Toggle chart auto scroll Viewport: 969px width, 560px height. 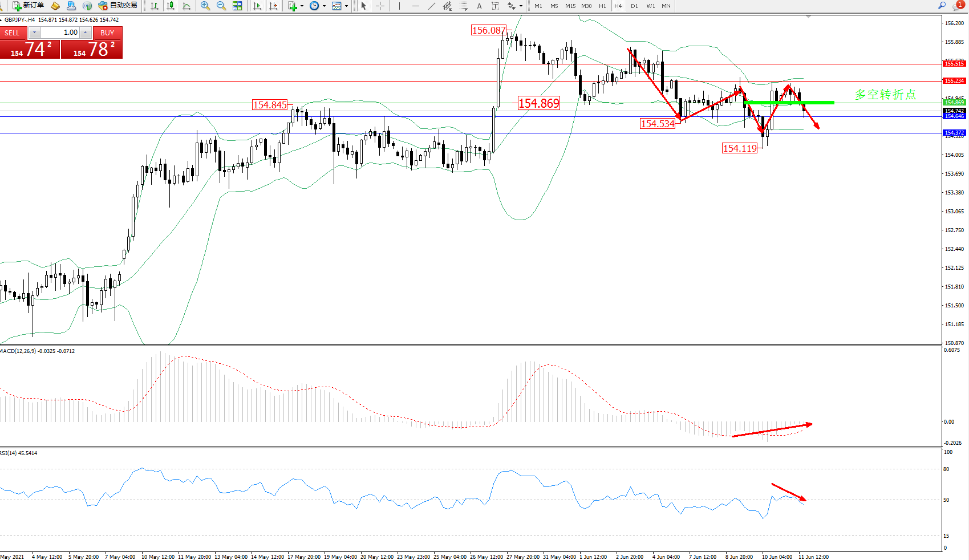(257, 6)
